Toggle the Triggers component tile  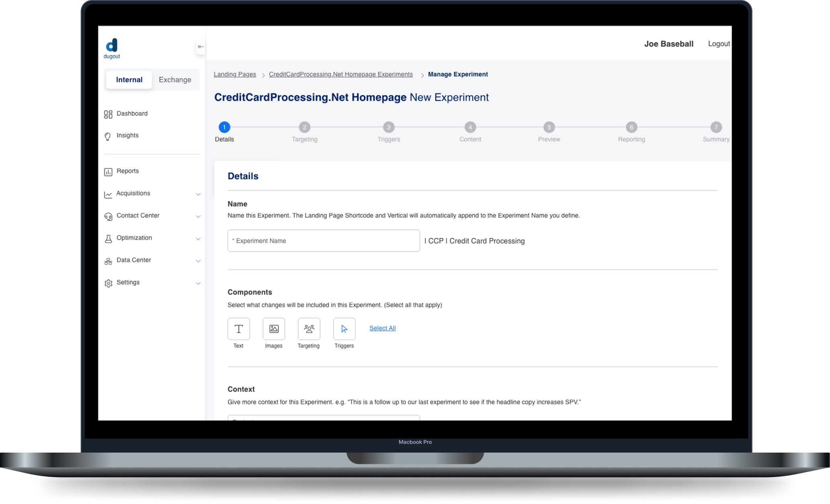tap(344, 329)
